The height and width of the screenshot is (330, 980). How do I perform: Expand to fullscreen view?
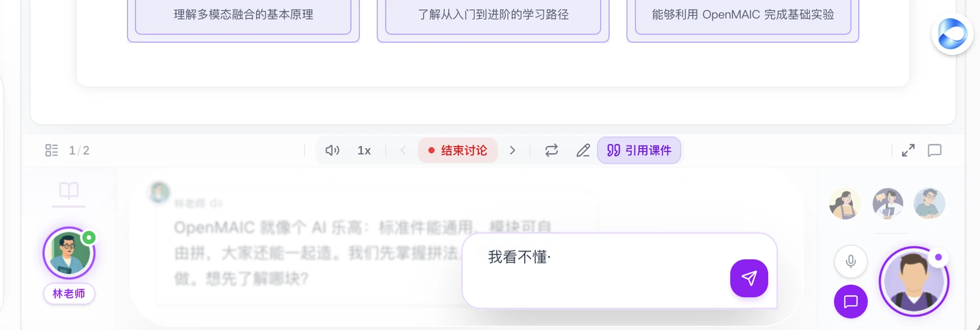pos(908,150)
